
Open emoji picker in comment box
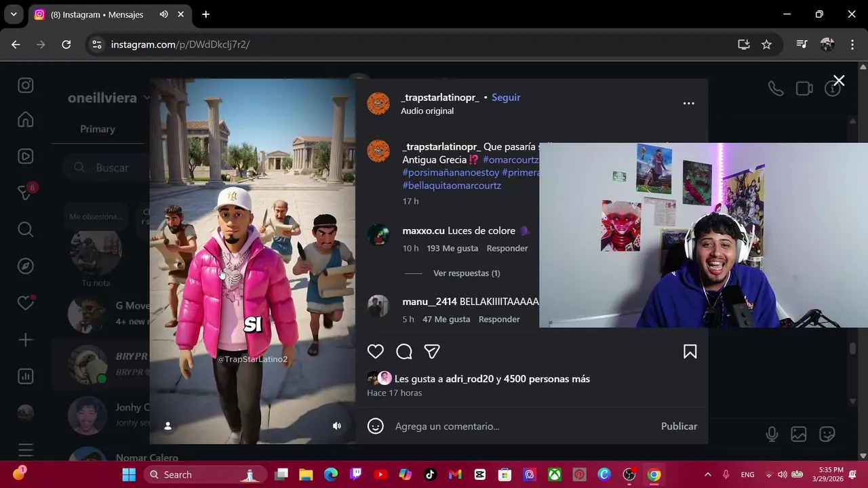376,426
